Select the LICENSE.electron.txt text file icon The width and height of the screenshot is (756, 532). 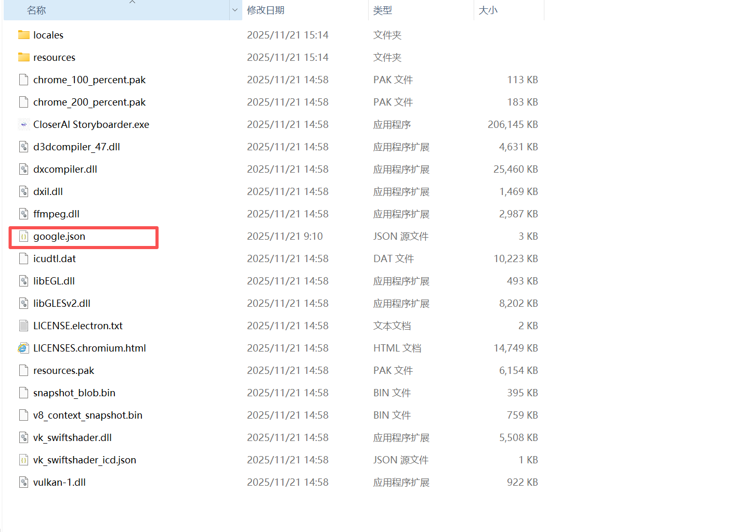click(23, 326)
